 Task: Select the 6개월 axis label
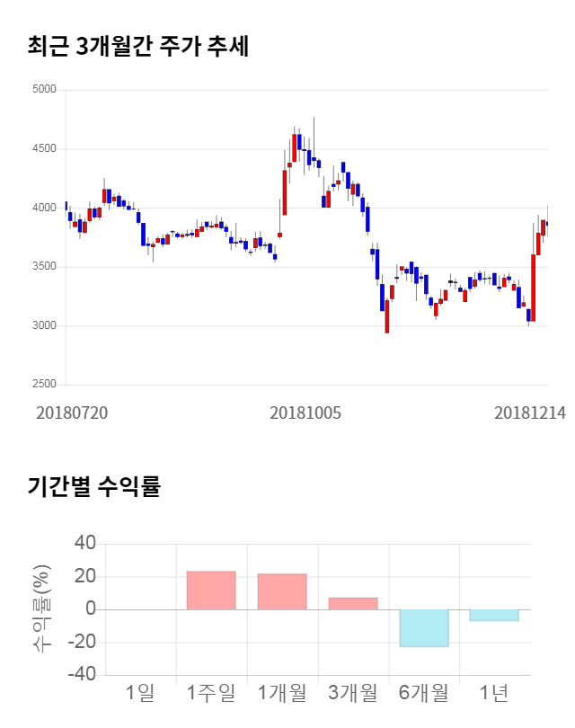423,693
